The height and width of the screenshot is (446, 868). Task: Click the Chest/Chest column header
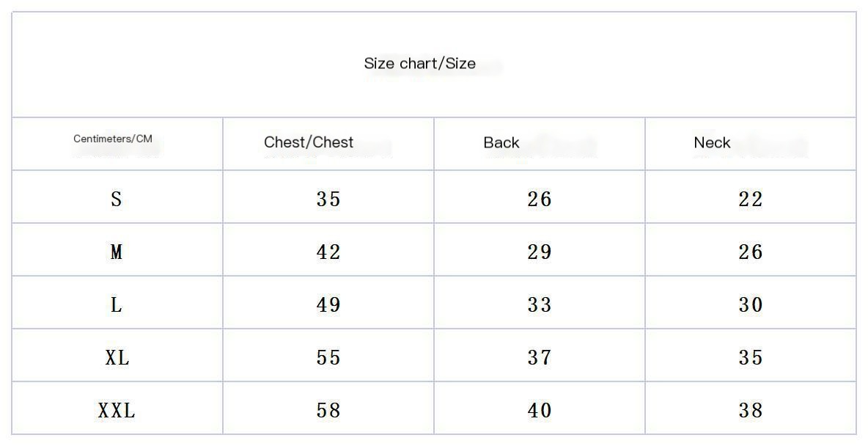(x=309, y=142)
